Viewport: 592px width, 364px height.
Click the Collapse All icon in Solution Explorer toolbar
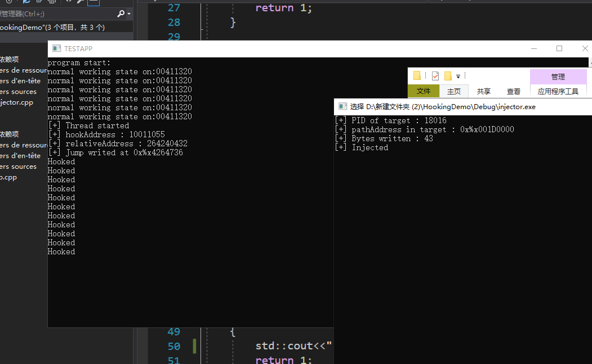coord(39,2)
